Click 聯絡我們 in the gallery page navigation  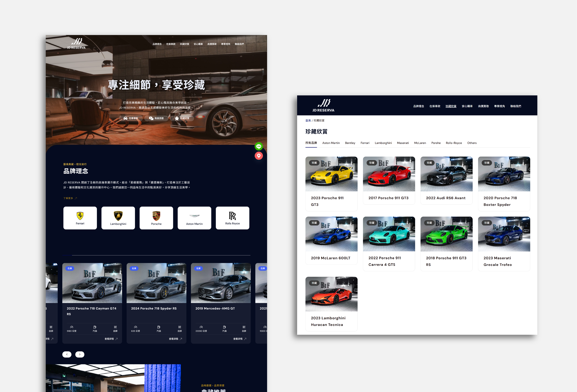click(x=516, y=106)
